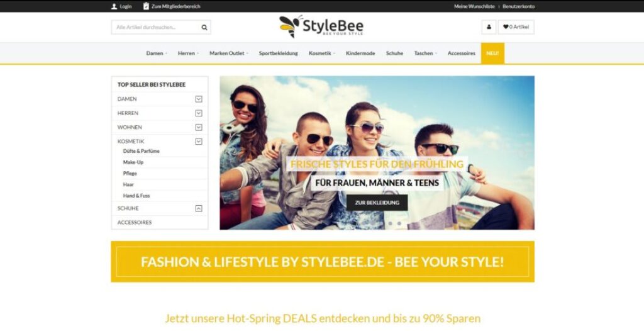Open the NEU! highlighted tab
The width and height of the screenshot is (644, 331).
492,53
